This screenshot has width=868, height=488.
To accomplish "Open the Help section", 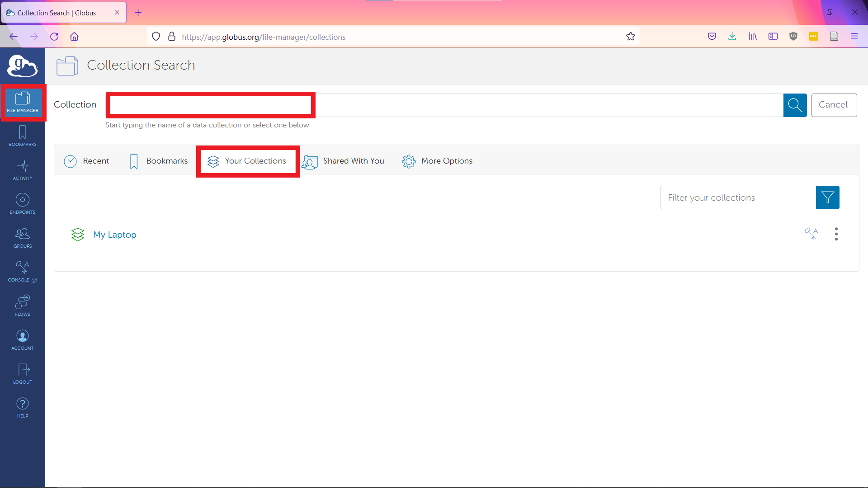I will pos(22,407).
